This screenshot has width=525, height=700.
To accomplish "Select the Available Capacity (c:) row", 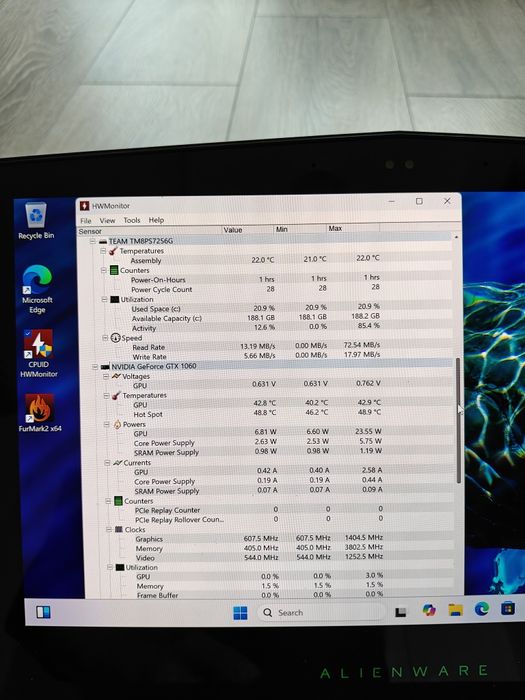I will pyautogui.click(x=266, y=318).
